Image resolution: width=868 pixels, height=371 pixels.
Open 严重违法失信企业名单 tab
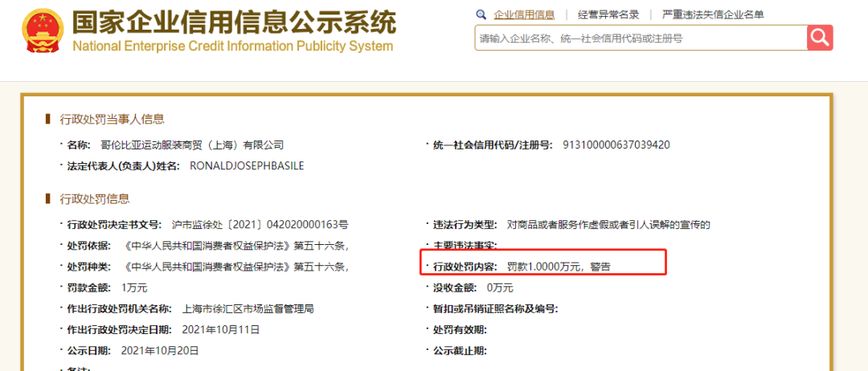pos(713,15)
